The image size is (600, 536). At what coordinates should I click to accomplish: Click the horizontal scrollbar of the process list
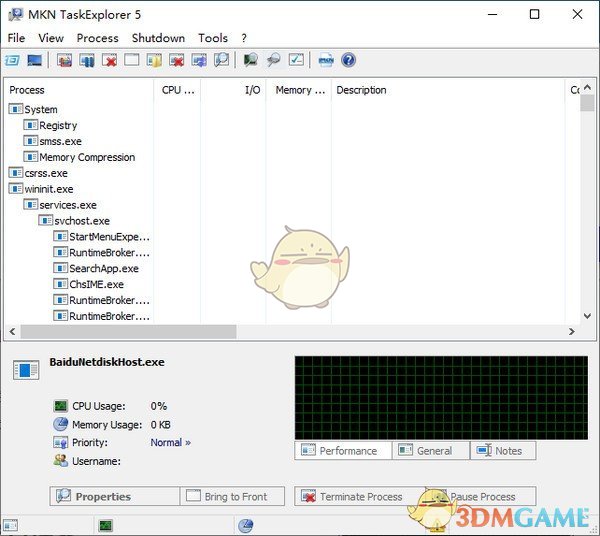[128, 332]
